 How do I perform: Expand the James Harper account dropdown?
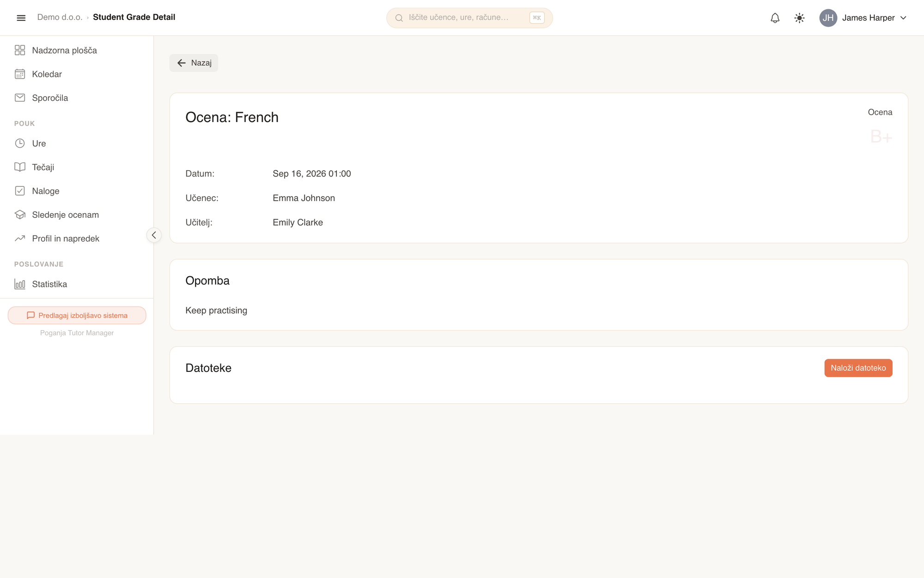[x=863, y=18]
